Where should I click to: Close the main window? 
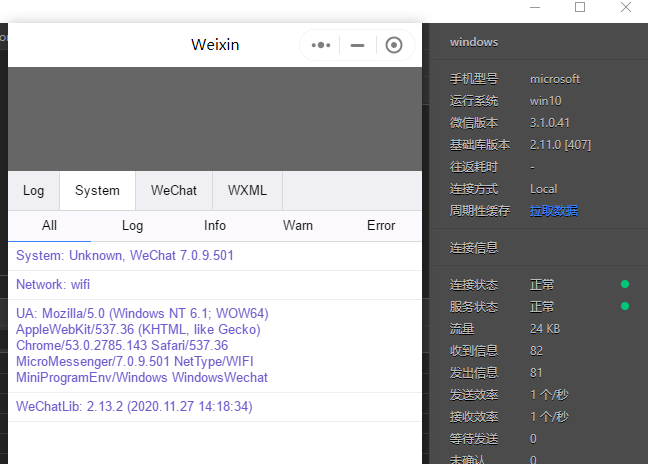pyautogui.click(x=626, y=7)
